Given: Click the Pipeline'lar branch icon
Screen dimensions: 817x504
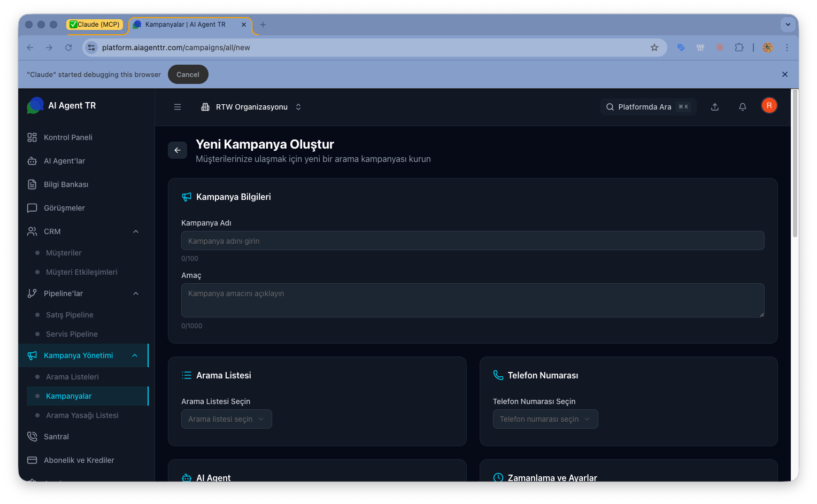Looking at the screenshot, I should click(32, 293).
